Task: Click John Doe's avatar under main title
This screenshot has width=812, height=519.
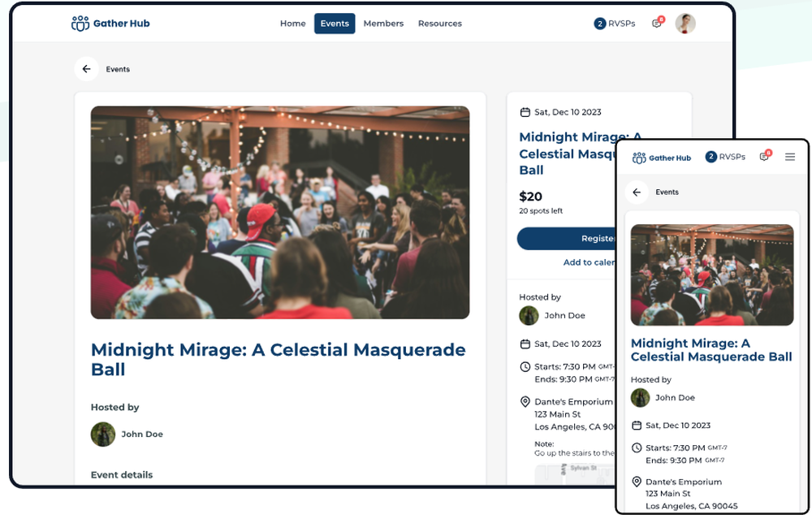Action: (103, 434)
